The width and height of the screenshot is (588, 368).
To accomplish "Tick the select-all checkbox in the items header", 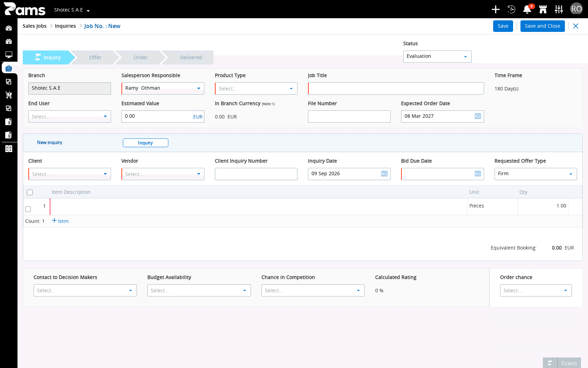I will (30, 192).
